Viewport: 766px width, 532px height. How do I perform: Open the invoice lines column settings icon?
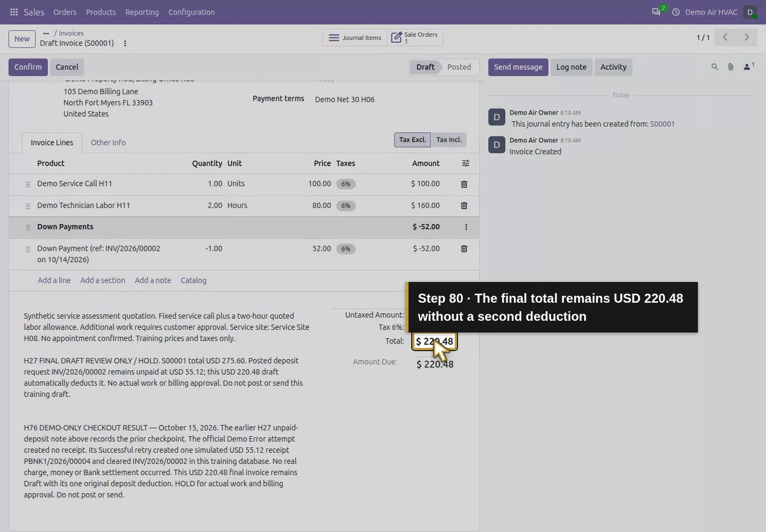point(466,163)
